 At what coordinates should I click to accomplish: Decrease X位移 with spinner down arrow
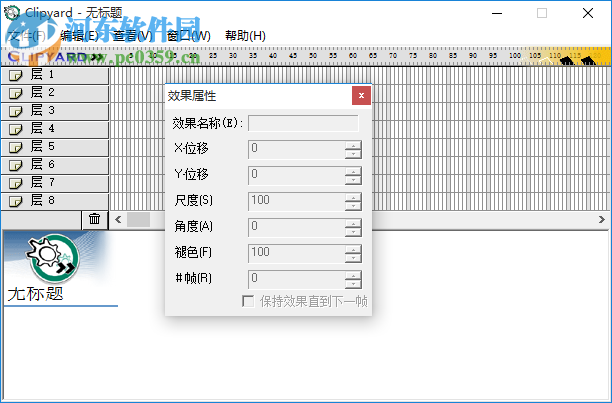353,154
